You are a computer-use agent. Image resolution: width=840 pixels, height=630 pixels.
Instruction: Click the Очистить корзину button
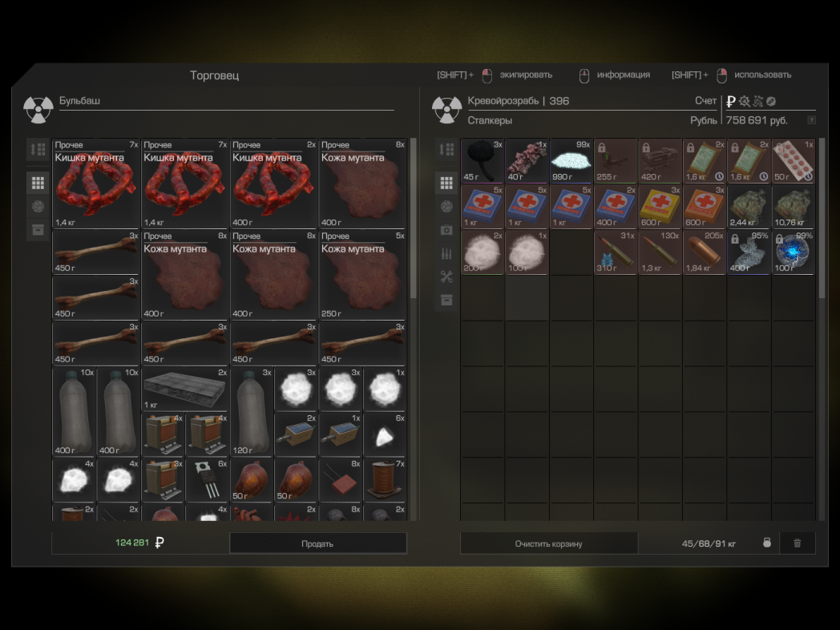(548, 543)
